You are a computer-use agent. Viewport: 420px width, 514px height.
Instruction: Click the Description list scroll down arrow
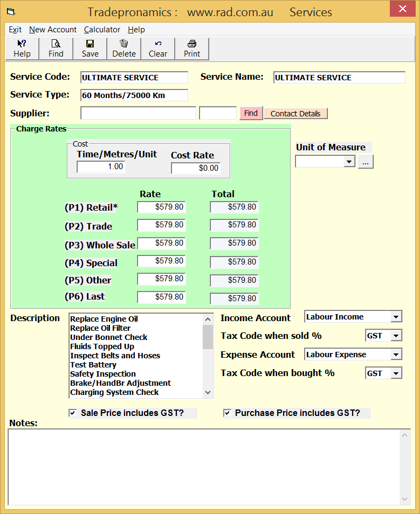[208, 392]
